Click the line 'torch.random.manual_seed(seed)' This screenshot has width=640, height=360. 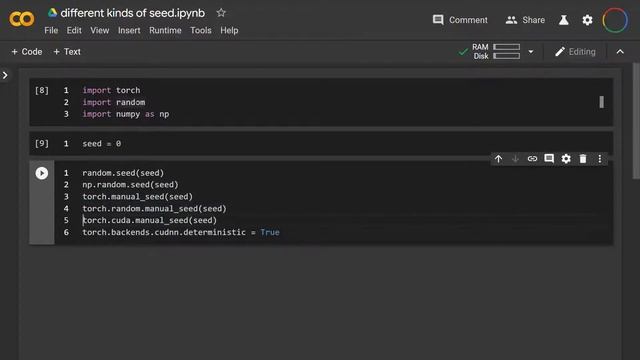click(x=154, y=209)
